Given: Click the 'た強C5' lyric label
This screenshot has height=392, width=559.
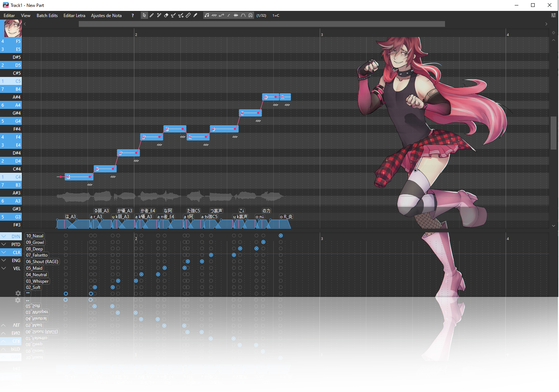Looking at the screenshot, I should click(193, 211).
